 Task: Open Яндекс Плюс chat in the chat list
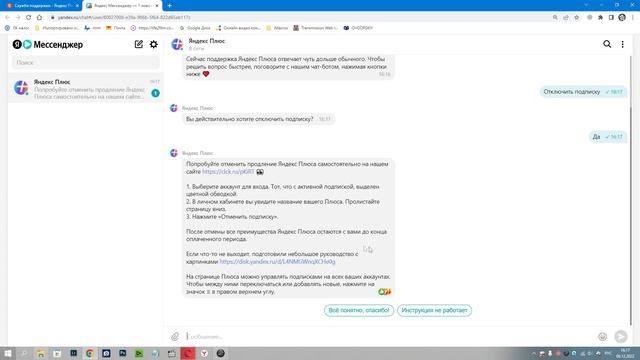[x=86, y=88]
